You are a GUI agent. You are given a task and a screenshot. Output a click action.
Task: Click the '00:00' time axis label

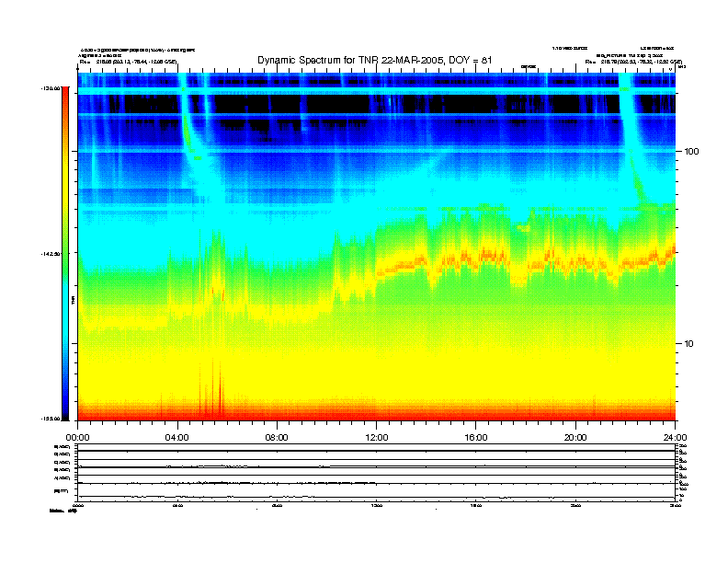pos(77,438)
